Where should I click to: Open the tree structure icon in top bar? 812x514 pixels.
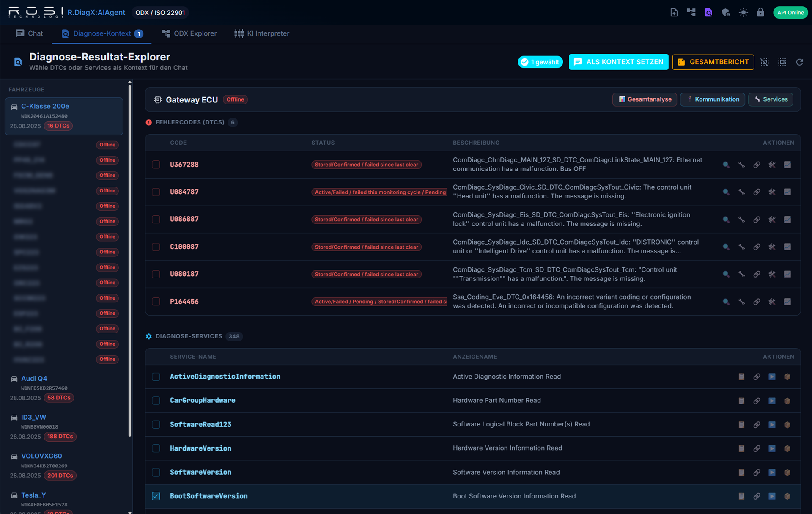691,12
